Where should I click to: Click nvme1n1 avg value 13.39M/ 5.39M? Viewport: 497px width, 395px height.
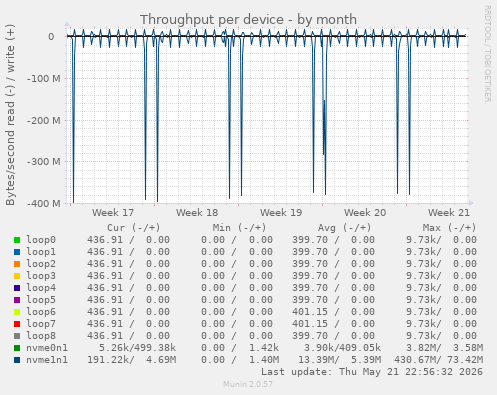[339, 360]
